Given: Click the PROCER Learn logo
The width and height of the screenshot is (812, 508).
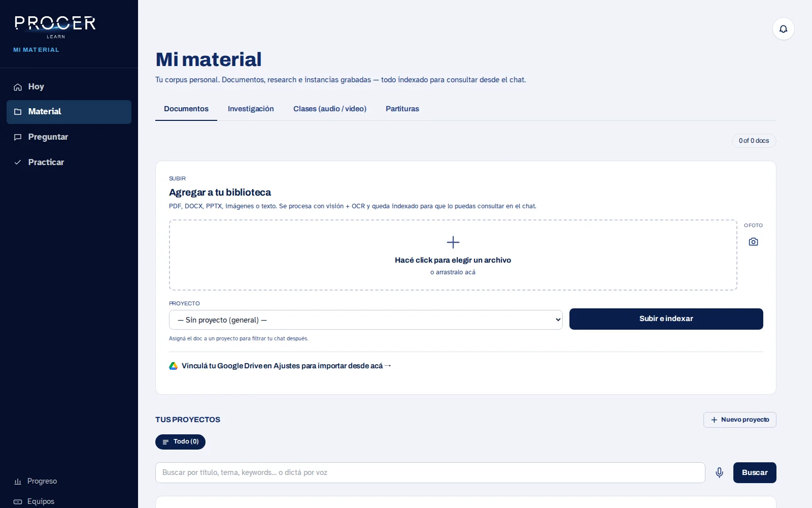Looking at the screenshot, I should (x=55, y=27).
